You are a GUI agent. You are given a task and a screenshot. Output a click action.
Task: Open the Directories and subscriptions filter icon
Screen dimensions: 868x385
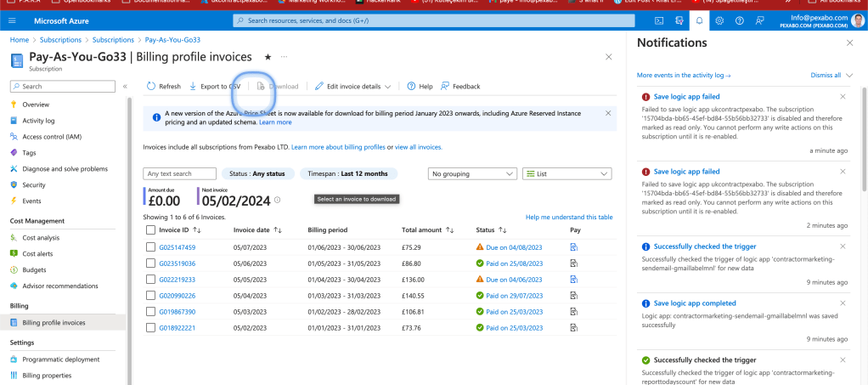point(679,21)
